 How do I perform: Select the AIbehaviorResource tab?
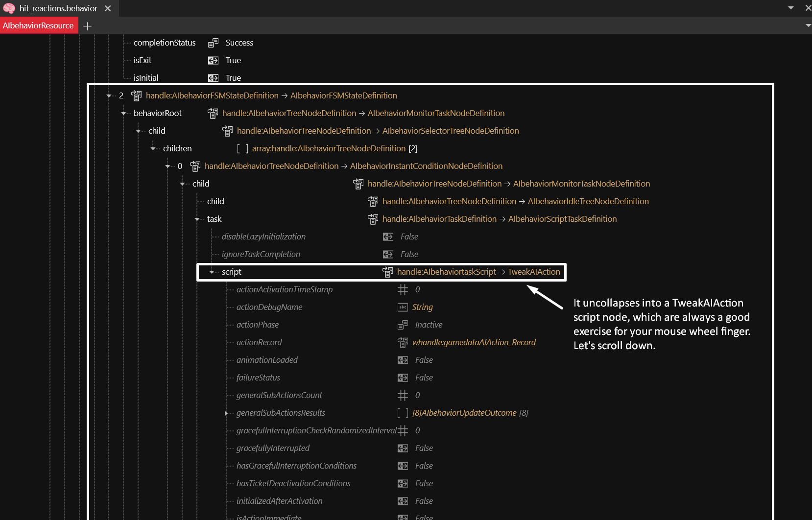click(38, 25)
